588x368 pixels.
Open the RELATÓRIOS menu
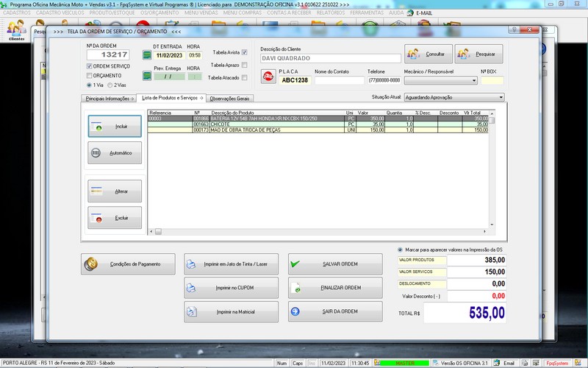point(330,13)
